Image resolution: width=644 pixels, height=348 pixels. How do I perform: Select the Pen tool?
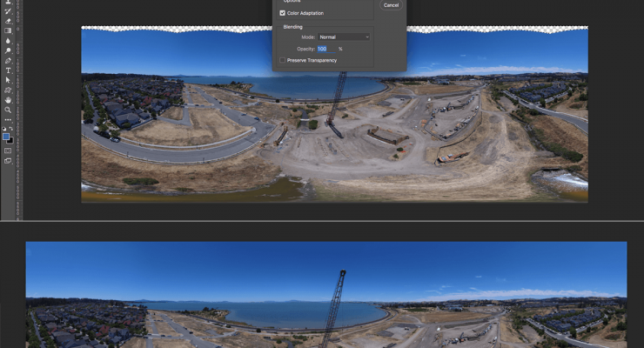click(8, 61)
